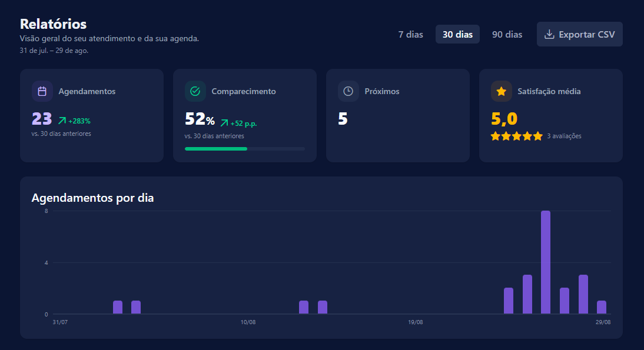The height and width of the screenshot is (350, 644).
Task: Click the '+52 p.p.' change text
Action: [x=244, y=124]
